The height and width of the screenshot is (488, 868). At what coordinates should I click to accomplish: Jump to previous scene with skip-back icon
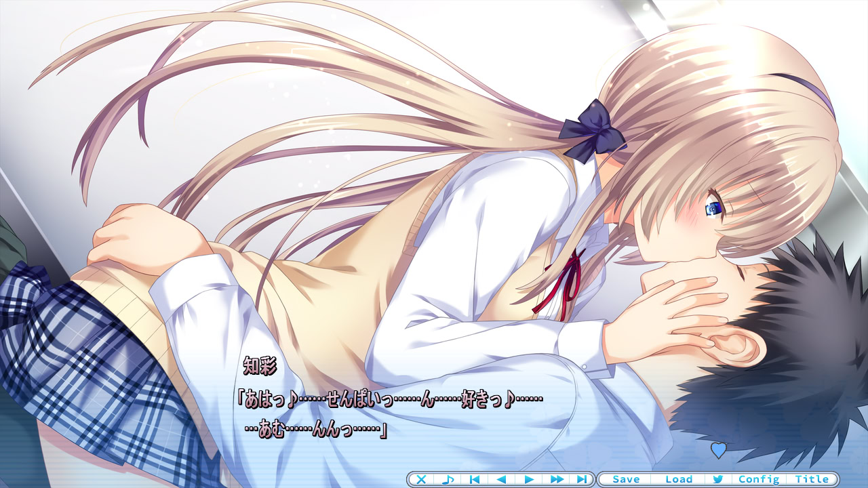click(475, 479)
